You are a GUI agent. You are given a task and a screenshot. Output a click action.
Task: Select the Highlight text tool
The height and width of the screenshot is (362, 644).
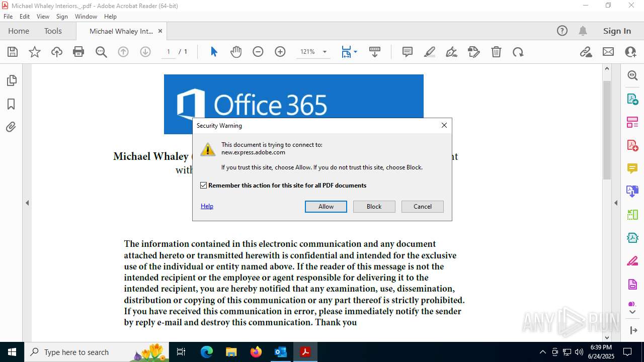[430, 52]
